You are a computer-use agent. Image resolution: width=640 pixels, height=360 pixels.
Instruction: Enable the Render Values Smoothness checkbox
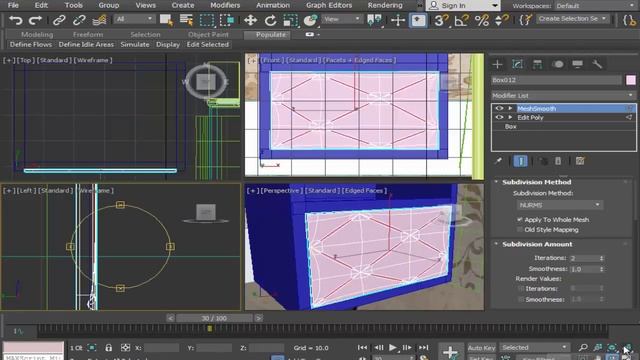tap(521, 299)
